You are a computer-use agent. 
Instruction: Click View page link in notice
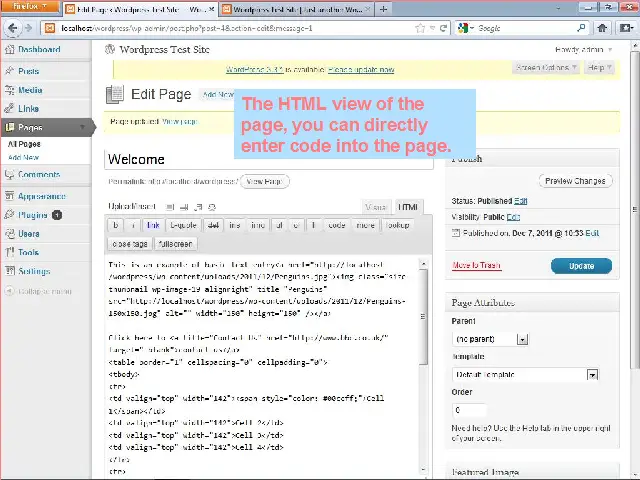coord(180,121)
